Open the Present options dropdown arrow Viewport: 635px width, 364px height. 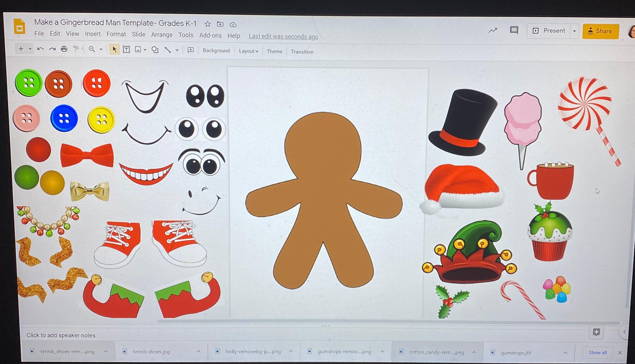pos(574,31)
